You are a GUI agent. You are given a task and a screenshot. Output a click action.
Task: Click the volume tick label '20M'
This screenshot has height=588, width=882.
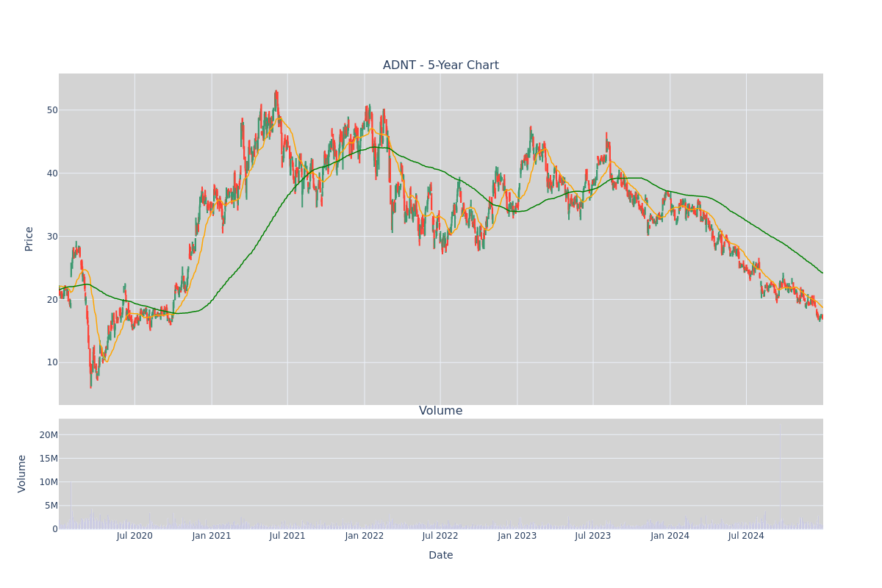49,435
